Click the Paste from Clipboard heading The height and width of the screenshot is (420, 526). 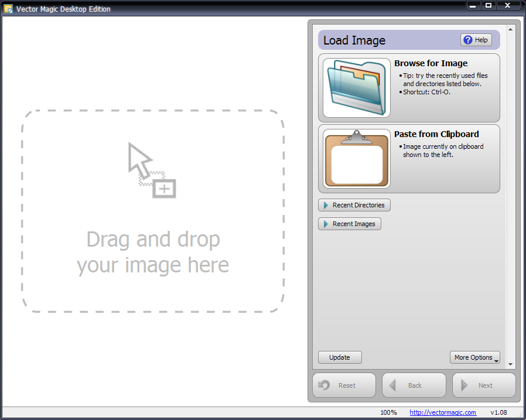(x=436, y=134)
